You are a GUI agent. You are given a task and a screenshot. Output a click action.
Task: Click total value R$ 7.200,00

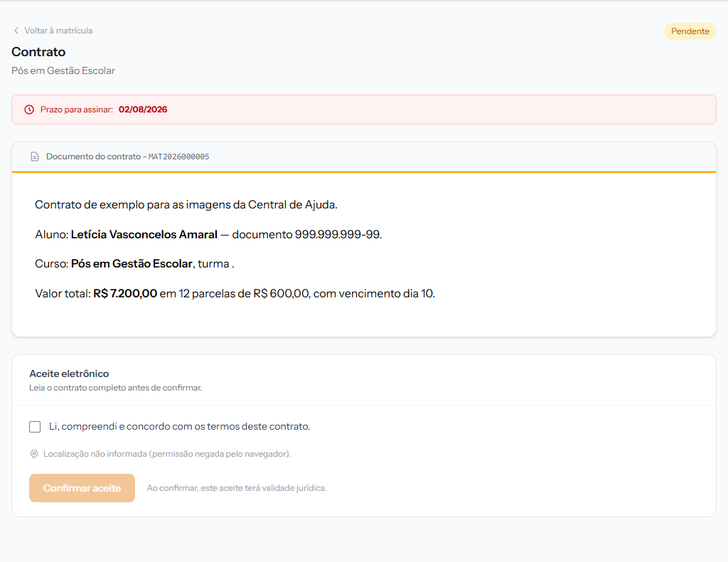(125, 294)
